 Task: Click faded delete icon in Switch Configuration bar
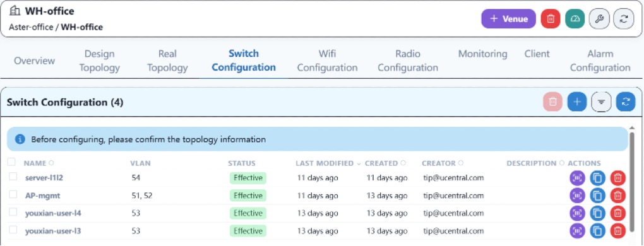pyautogui.click(x=553, y=102)
